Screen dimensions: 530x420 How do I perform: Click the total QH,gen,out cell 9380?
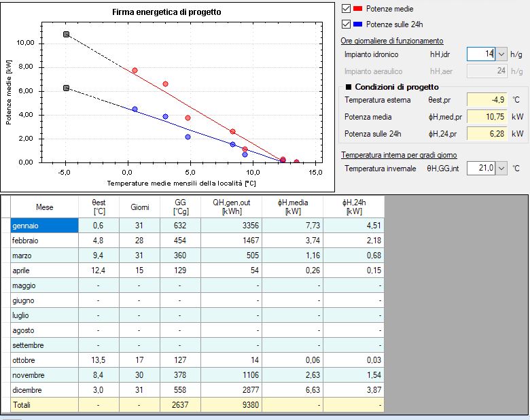(231, 404)
